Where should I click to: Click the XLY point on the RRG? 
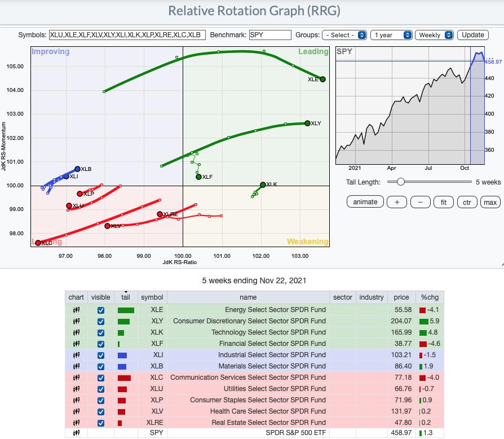coord(307,123)
